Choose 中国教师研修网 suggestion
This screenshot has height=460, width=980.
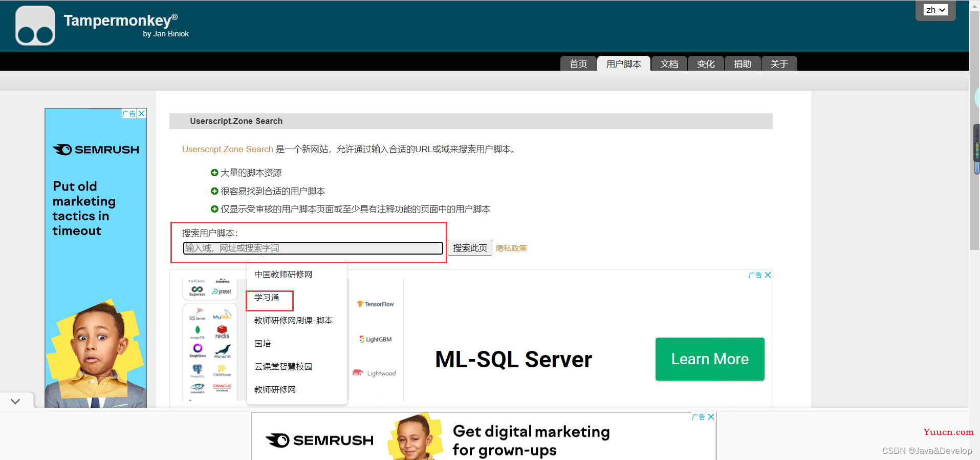click(283, 275)
